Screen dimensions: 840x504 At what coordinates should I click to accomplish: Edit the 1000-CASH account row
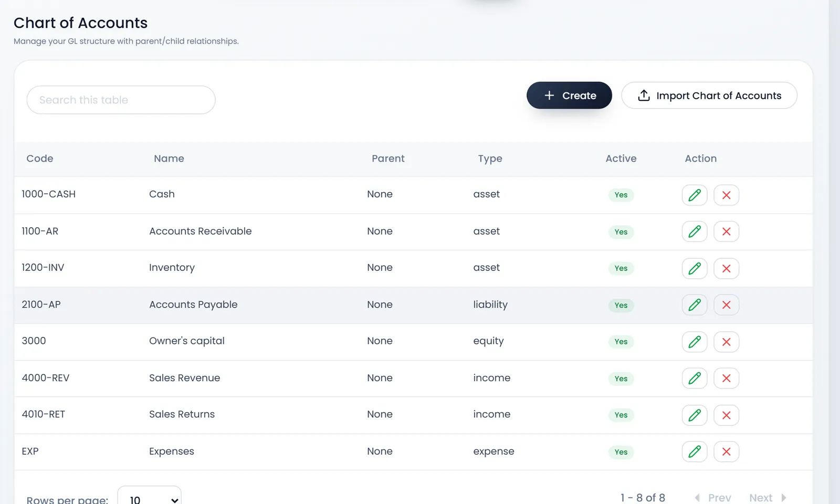click(x=695, y=195)
